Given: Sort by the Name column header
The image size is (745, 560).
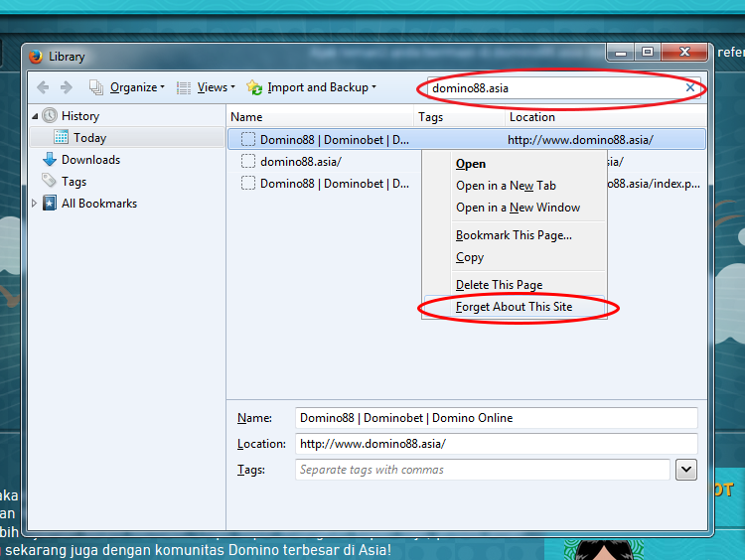Looking at the screenshot, I should (x=320, y=117).
